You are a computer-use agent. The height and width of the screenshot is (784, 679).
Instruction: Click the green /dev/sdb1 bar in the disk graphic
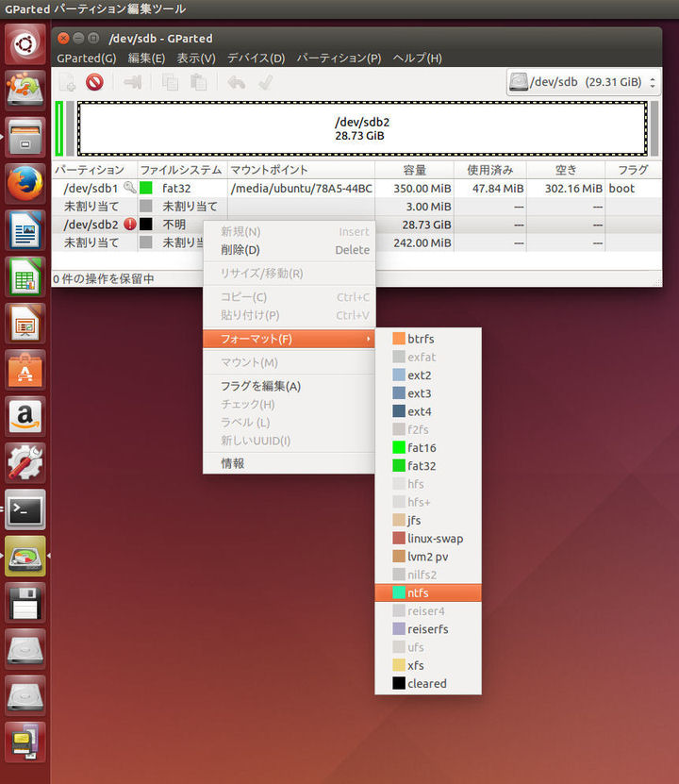point(59,128)
